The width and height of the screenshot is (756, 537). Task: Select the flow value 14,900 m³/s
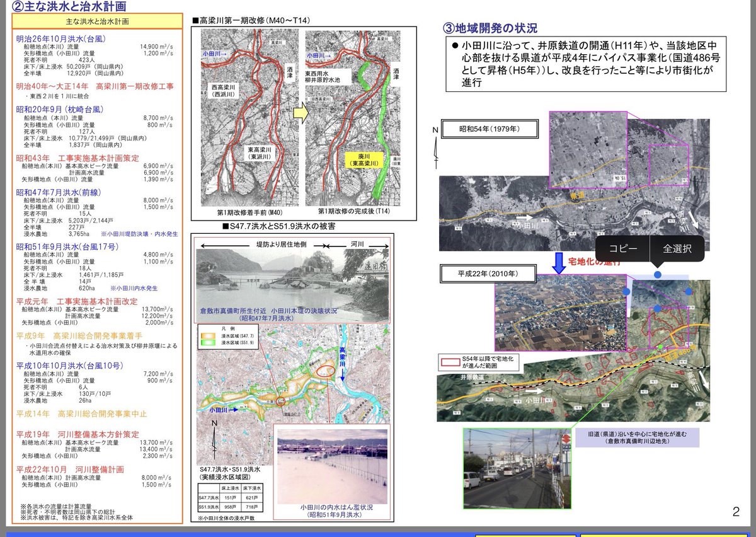pos(156,46)
